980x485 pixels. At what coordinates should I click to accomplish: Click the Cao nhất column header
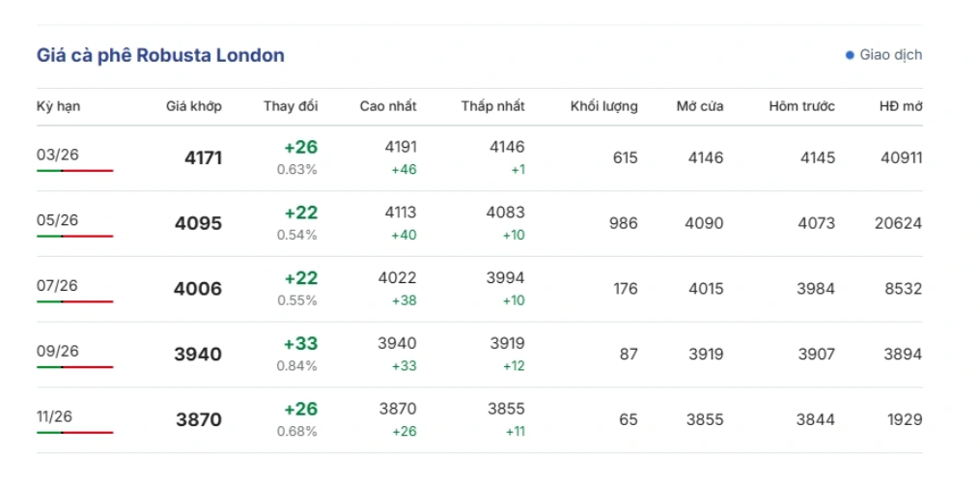coord(388,106)
